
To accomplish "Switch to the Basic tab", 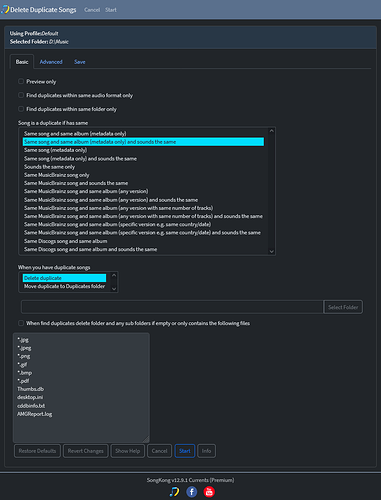I will pos(22,62).
